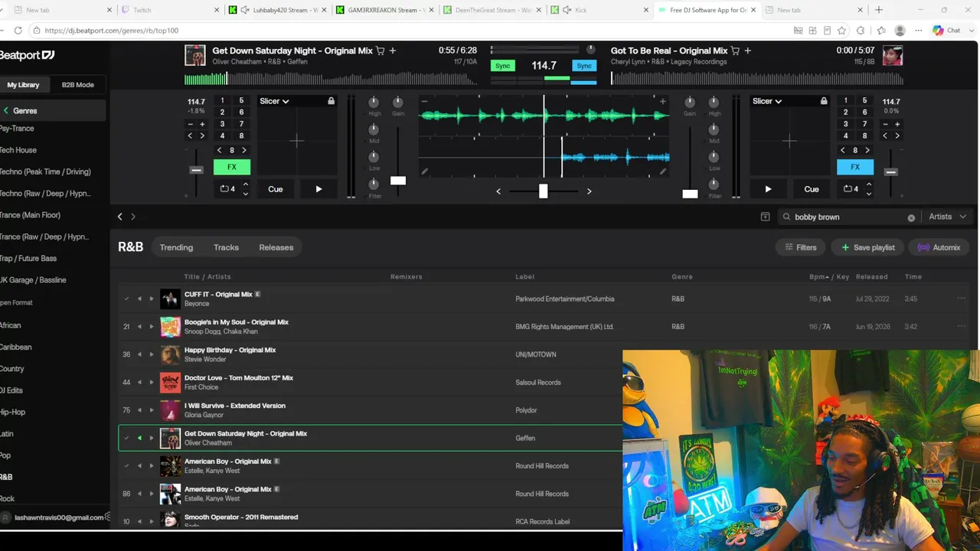Decrease right deck loop length with down chevron
Viewport: 980px width, 551px height.
tap(869, 194)
